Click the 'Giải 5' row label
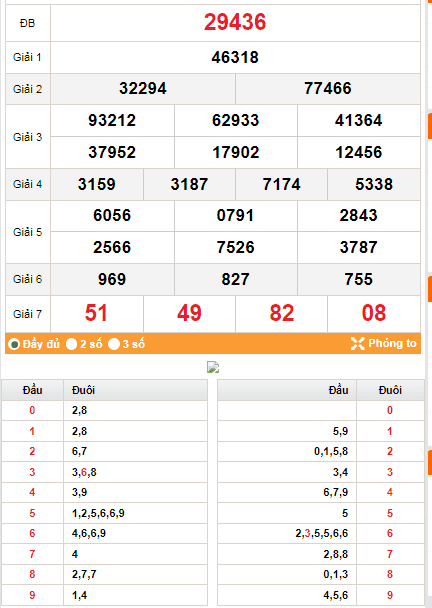The width and height of the screenshot is (432, 608). coord(28,232)
